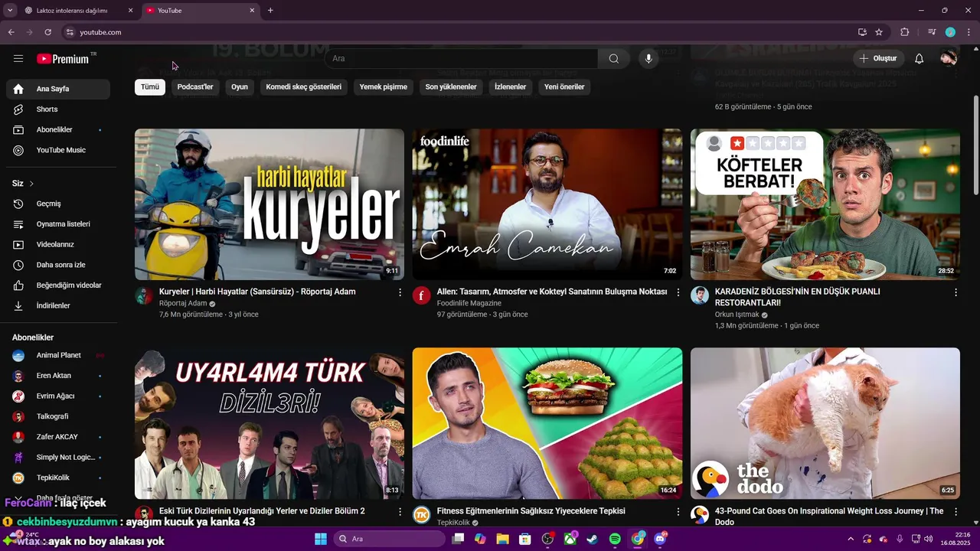Open Discord from the taskbar

[x=660, y=539]
